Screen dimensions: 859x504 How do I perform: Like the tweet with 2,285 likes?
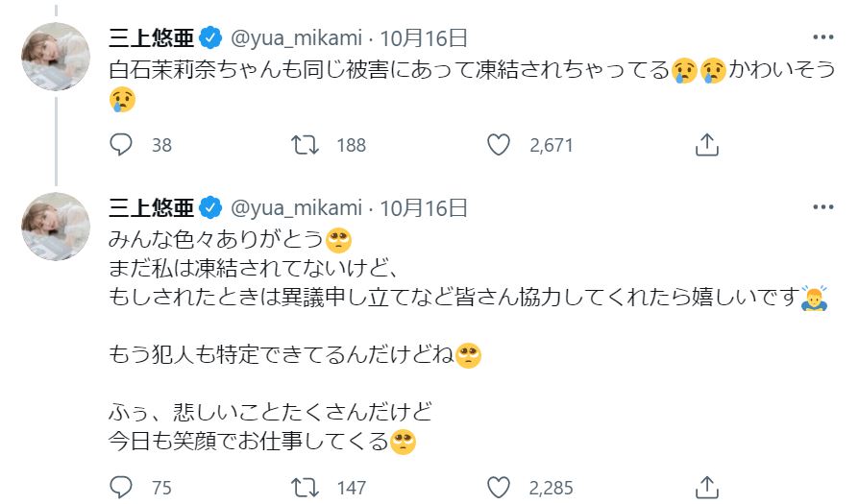(x=498, y=487)
